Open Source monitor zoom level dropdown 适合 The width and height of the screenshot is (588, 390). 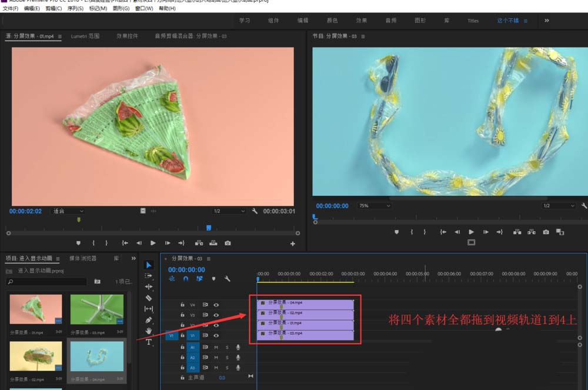(68, 211)
